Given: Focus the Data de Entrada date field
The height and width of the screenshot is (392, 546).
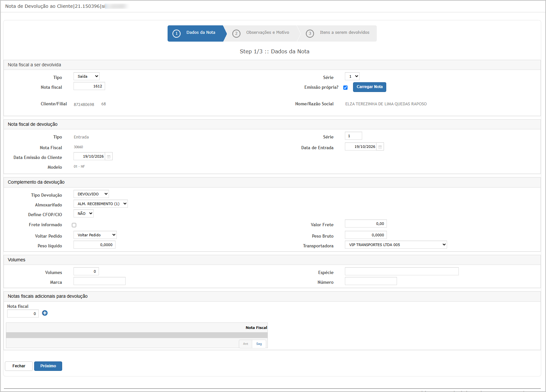Looking at the screenshot, I should 361,147.
